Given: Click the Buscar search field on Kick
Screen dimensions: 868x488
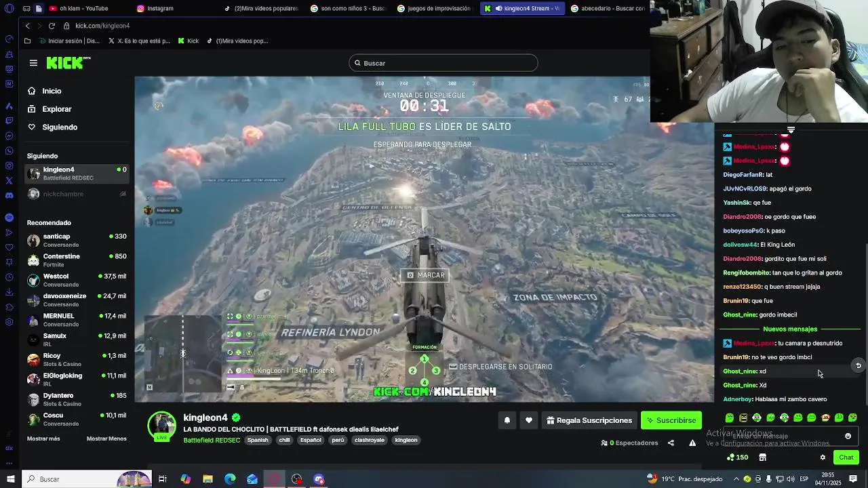Looking at the screenshot, I should 443,63.
